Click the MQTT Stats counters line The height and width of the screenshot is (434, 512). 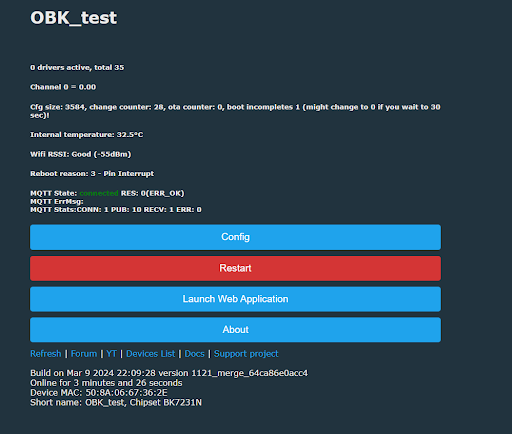coord(116,210)
